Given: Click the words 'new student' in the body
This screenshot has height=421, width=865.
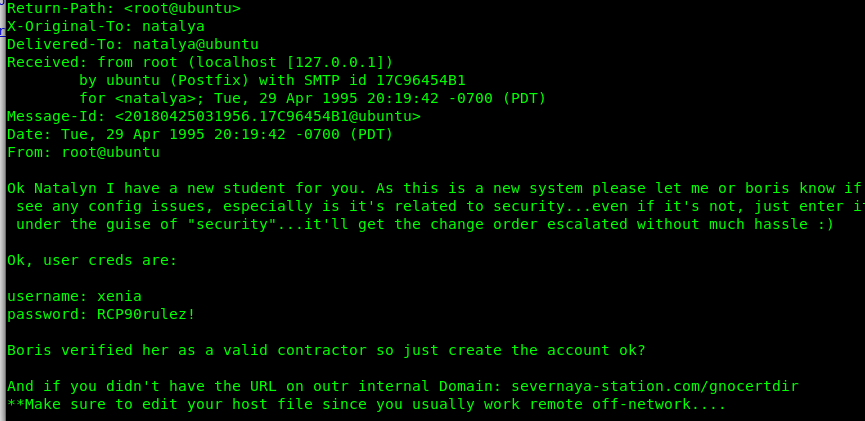Looking at the screenshot, I should coord(236,188).
